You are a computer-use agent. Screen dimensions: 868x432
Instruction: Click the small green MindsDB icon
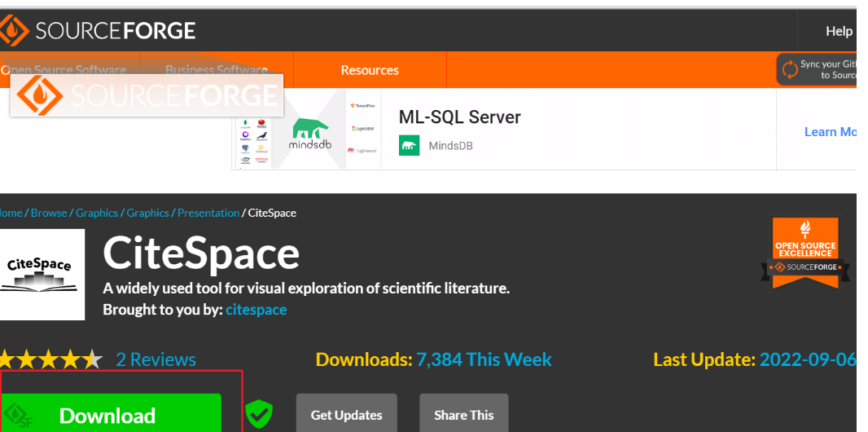coord(409,146)
